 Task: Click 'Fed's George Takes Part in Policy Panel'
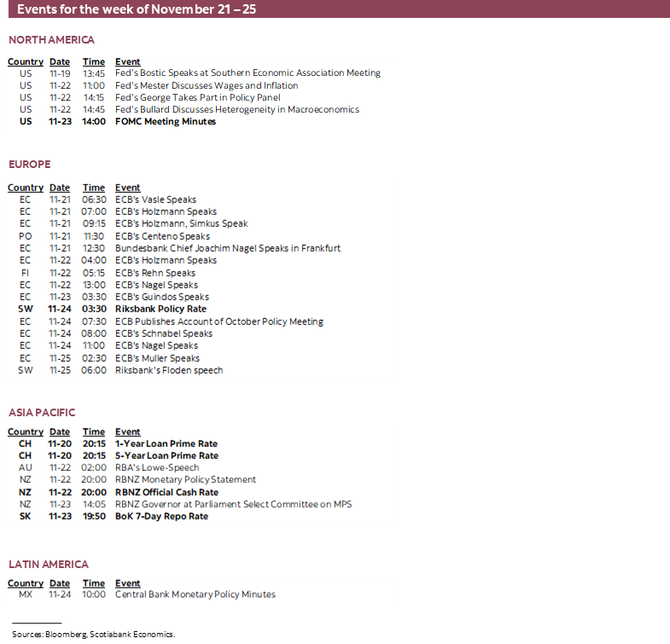[x=198, y=97]
